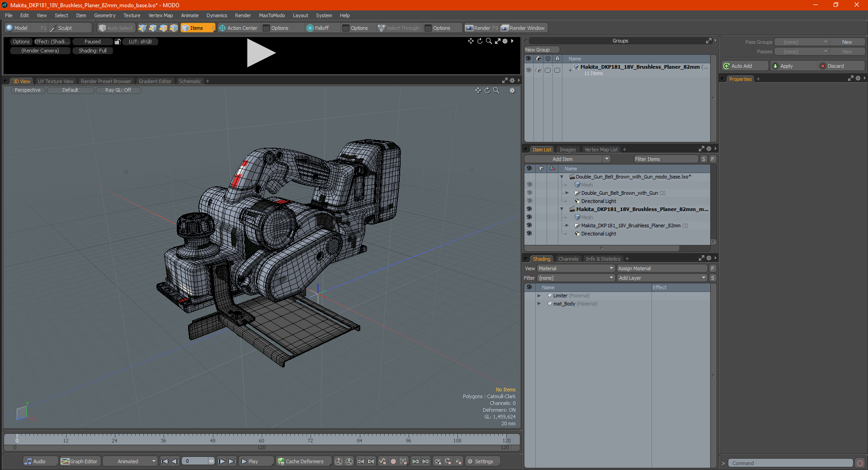
Task: Open the Item List panel gear settings
Action: point(708,149)
